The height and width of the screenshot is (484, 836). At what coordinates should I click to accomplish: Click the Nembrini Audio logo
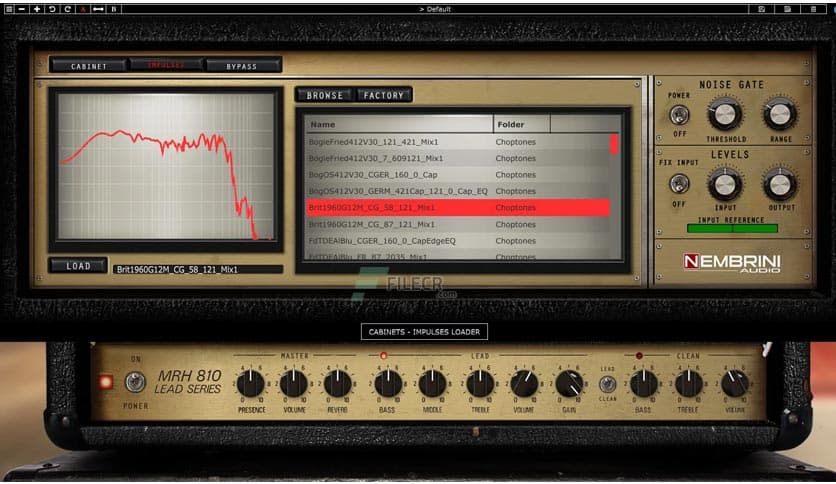(x=732, y=263)
